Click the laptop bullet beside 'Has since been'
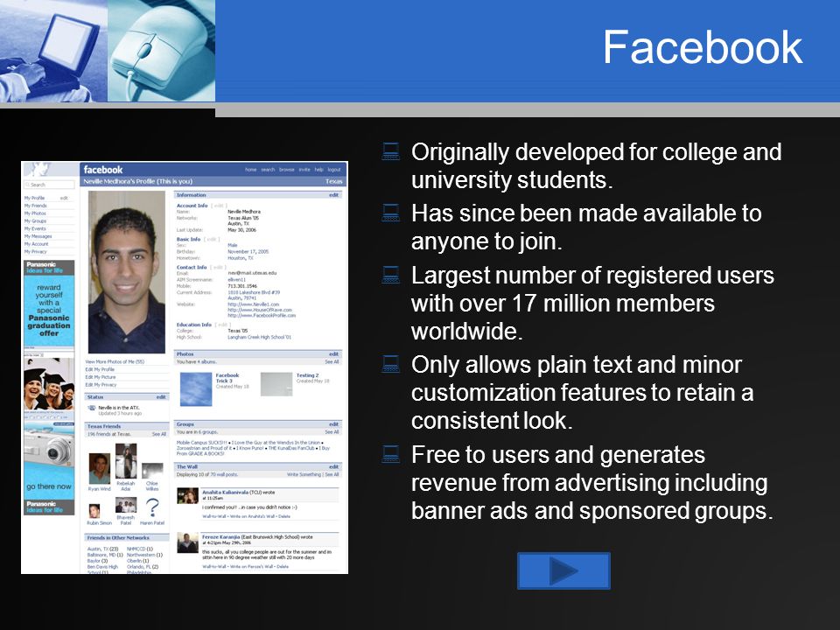 point(391,213)
